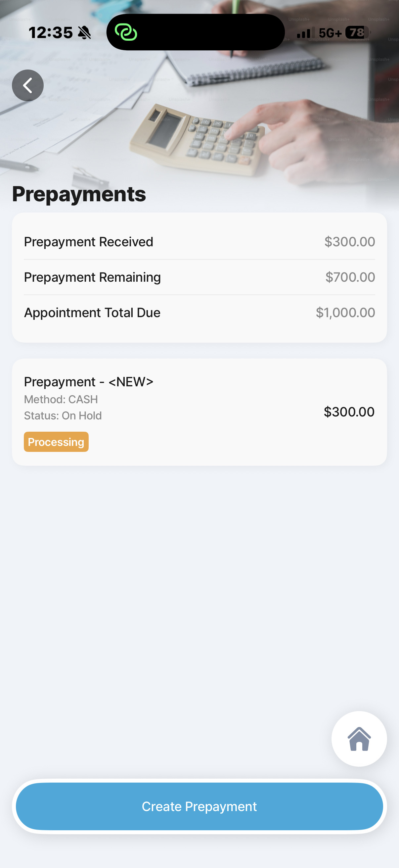Tap the battery level indicator

[x=358, y=32]
